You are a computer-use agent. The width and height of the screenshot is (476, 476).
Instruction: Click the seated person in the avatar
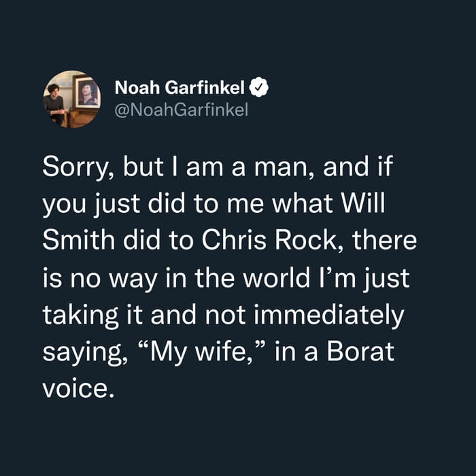point(54,103)
